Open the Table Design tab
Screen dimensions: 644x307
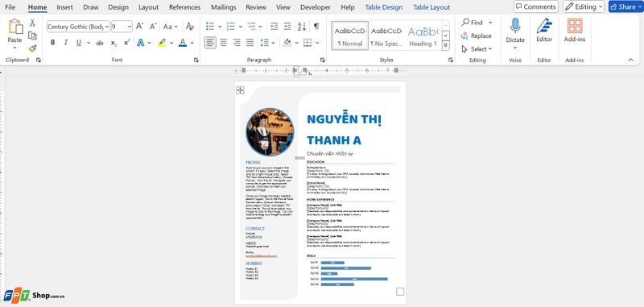[x=384, y=7]
